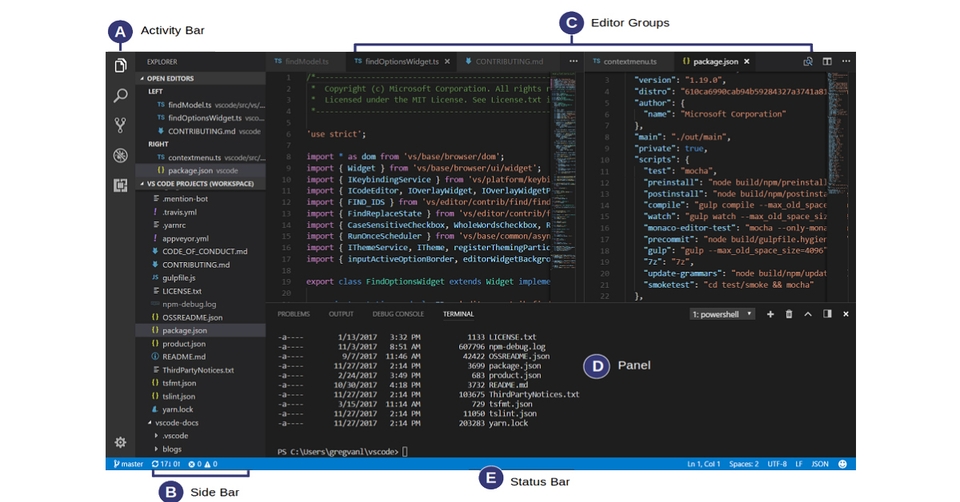Open tslint.json in the Explorer tree
This screenshot has width=960, height=502.
[x=200, y=396]
